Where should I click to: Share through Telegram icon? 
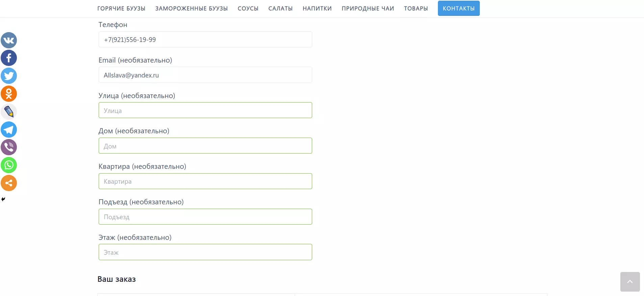[9, 130]
